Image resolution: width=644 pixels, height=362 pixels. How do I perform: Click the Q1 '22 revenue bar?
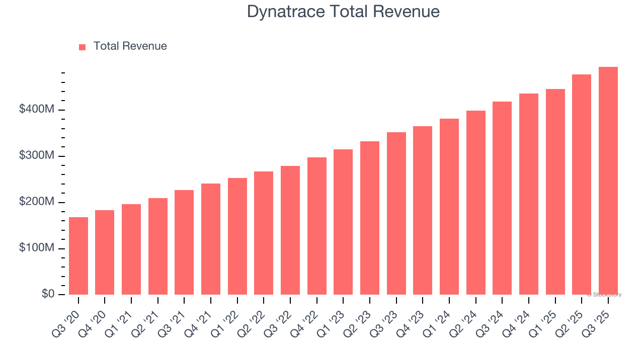tap(238, 235)
